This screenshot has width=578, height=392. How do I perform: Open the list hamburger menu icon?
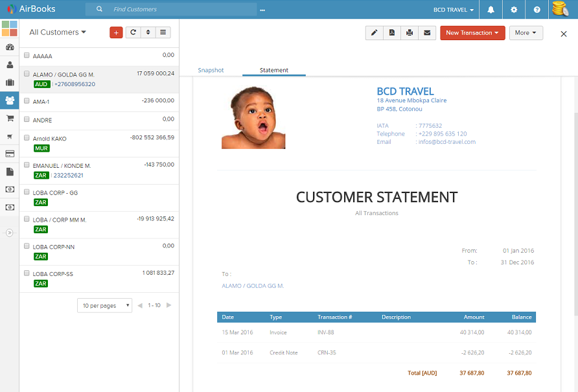163,32
